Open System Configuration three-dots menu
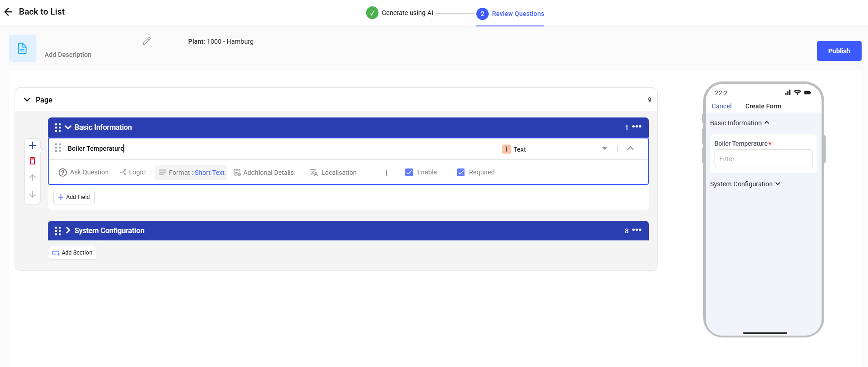 click(637, 230)
